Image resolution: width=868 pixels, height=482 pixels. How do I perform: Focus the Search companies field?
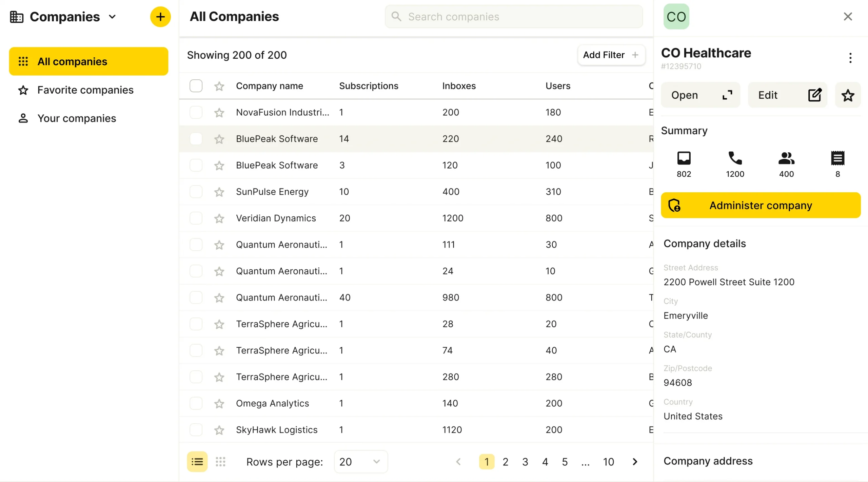pyautogui.click(x=514, y=17)
